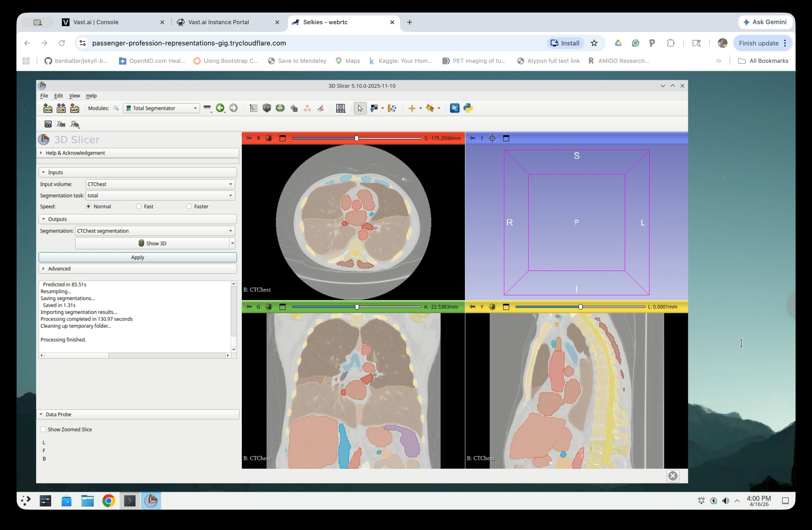
Task: Open the File menu
Action: coord(44,96)
